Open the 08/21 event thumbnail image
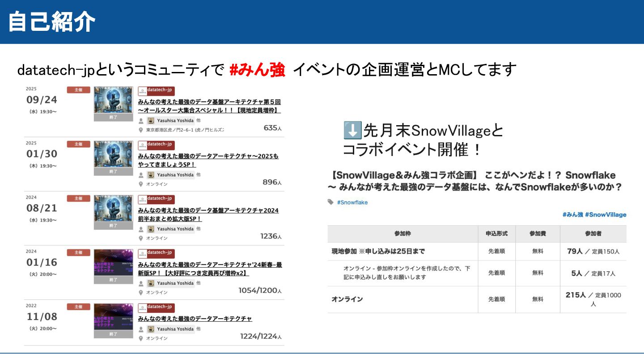The width and height of the screenshot is (644, 362). 113,208
